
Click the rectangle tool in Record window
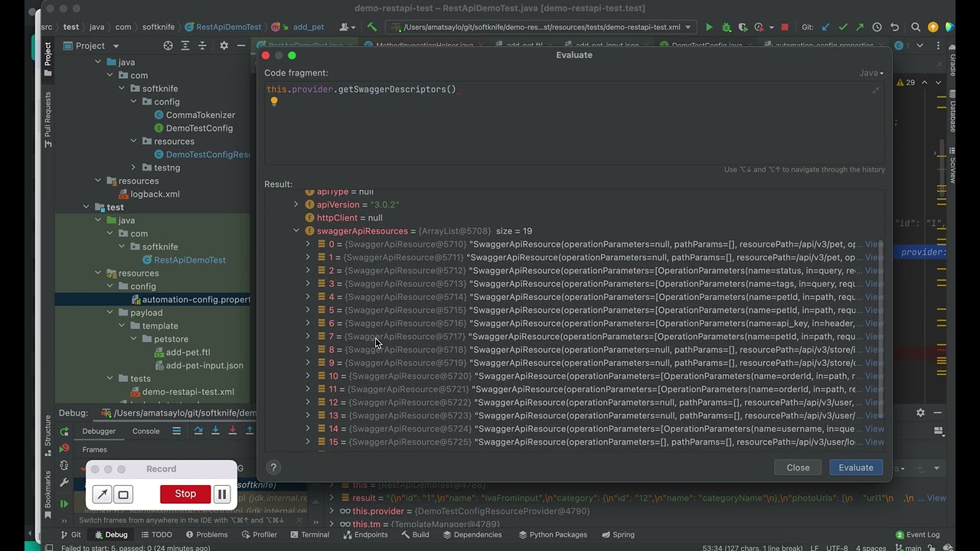[123, 494]
